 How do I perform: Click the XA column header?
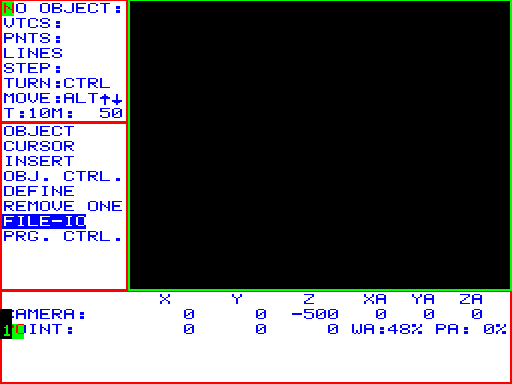pyautogui.click(x=375, y=299)
